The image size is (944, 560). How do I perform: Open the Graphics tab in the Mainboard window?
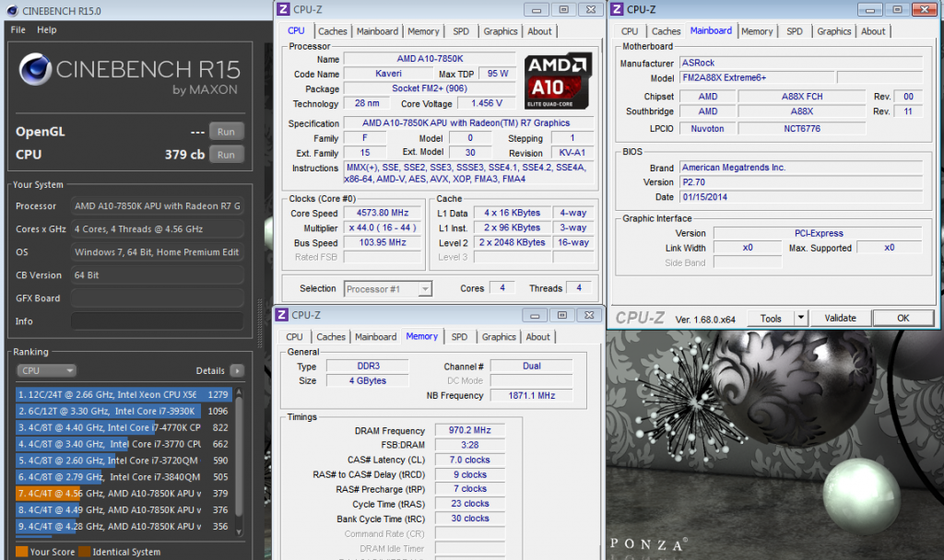pyautogui.click(x=833, y=31)
